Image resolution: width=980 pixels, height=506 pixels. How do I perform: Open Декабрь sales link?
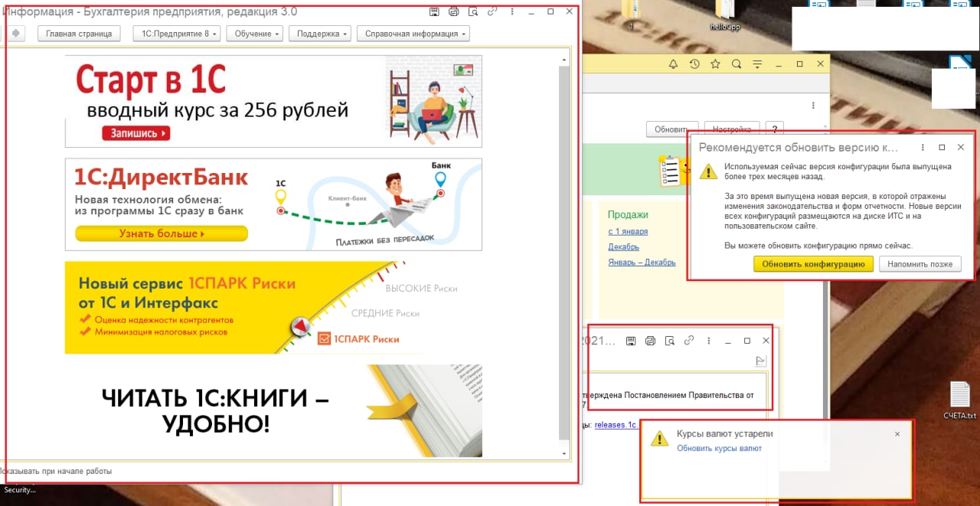624,246
